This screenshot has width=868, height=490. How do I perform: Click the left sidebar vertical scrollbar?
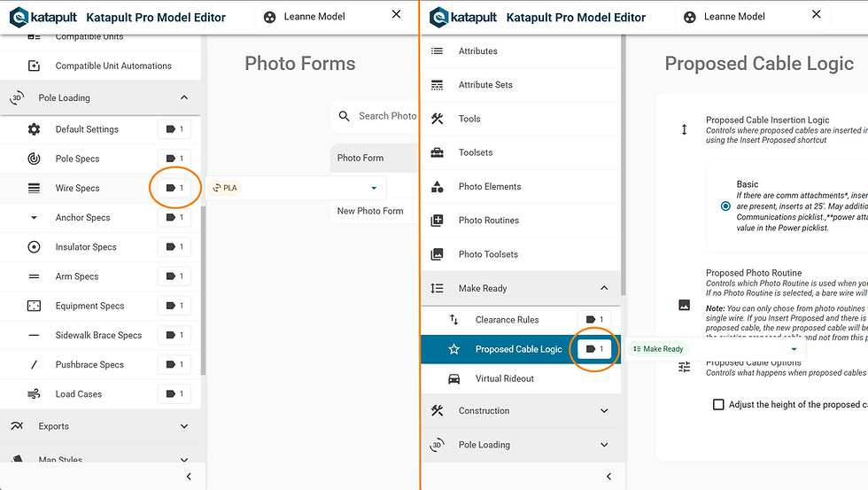tap(203, 291)
